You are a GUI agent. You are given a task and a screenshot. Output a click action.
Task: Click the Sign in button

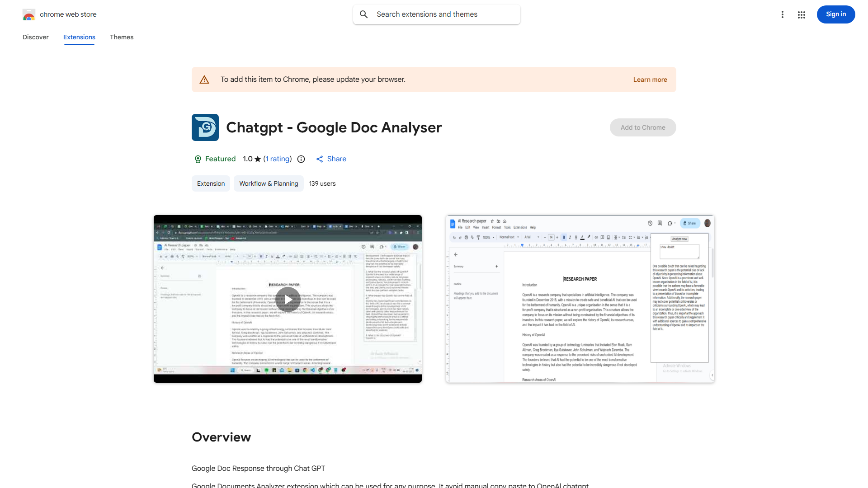835,14
